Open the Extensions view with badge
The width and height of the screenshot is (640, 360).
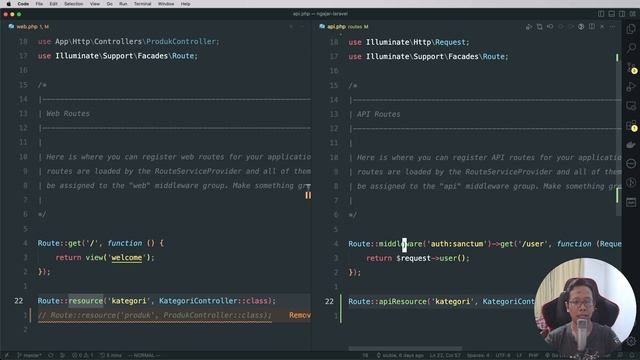(631, 125)
